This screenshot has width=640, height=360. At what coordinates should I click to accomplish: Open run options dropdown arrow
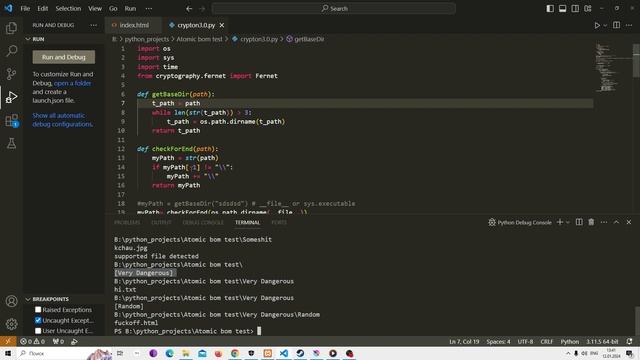pyautogui.click(x=605, y=25)
